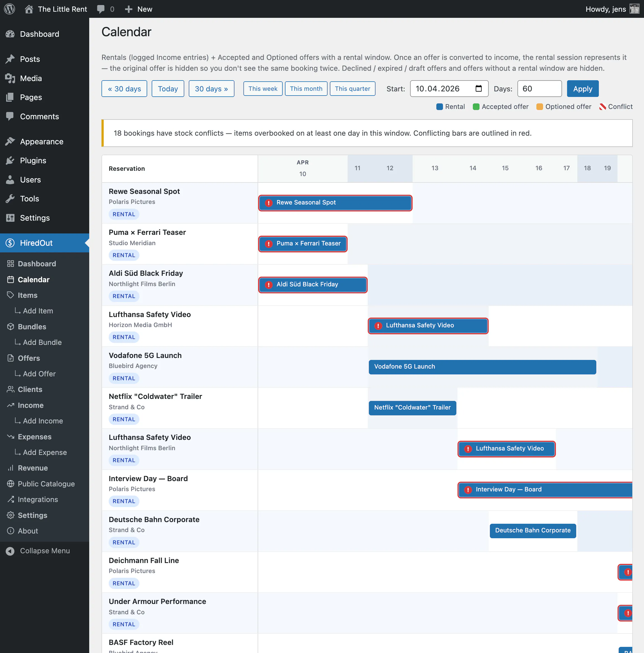Viewport: 644px width, 653px height.
Task: Click the Public Catalogue globe icon
Action: [x=11, y=484]
